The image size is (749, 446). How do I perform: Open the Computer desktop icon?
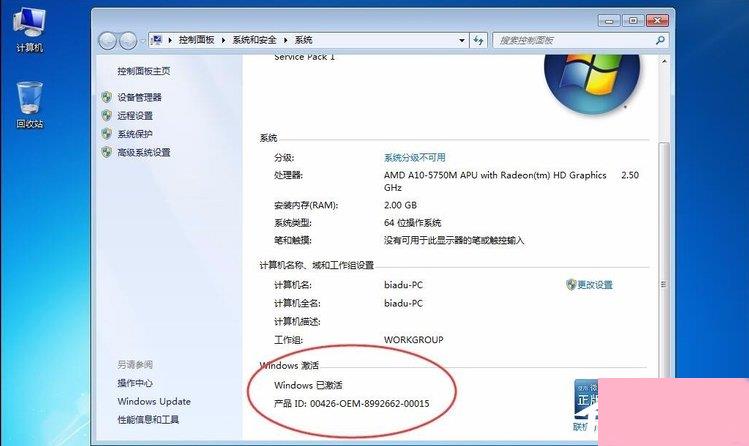pyautogui.click(x=29, y=30)
